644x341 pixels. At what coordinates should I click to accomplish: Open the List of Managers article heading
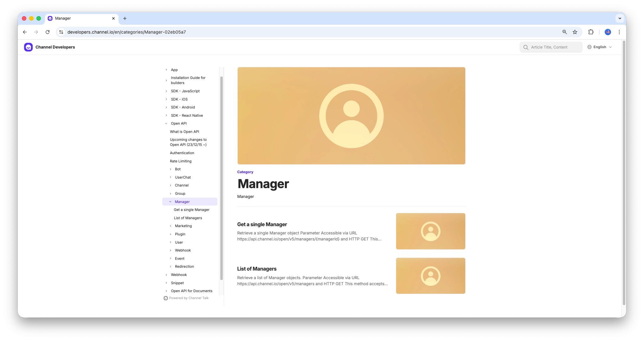click(257, 269)
